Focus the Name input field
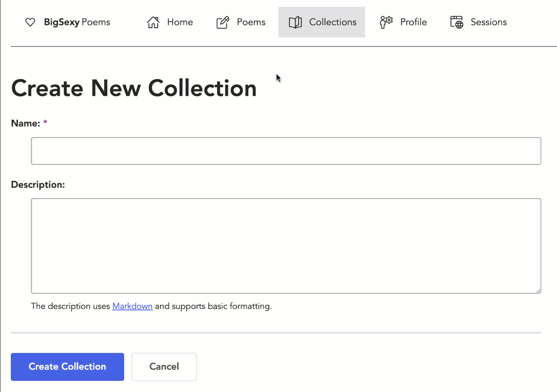The width and height of the screenshot is (557, 392). (x=286, y=151)
